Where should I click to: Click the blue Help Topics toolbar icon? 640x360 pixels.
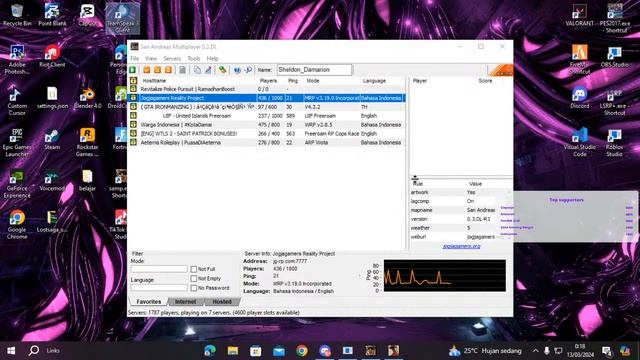237,70
